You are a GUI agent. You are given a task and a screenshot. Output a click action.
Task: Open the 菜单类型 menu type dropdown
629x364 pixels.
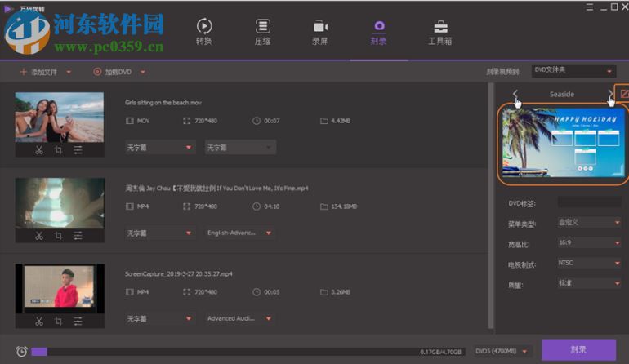pyautogui.click(x=589, y=223)
